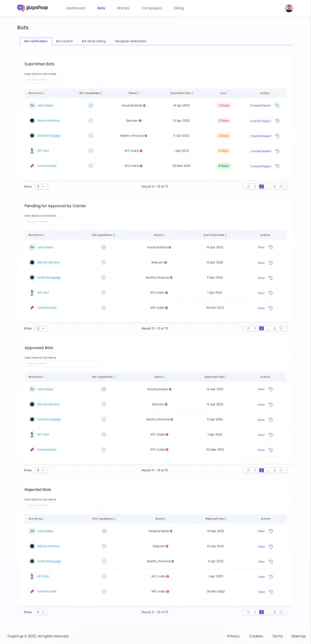Open the Privacy footer link
The height and width of the screenshot is (644, 311).
pos(233,636)
